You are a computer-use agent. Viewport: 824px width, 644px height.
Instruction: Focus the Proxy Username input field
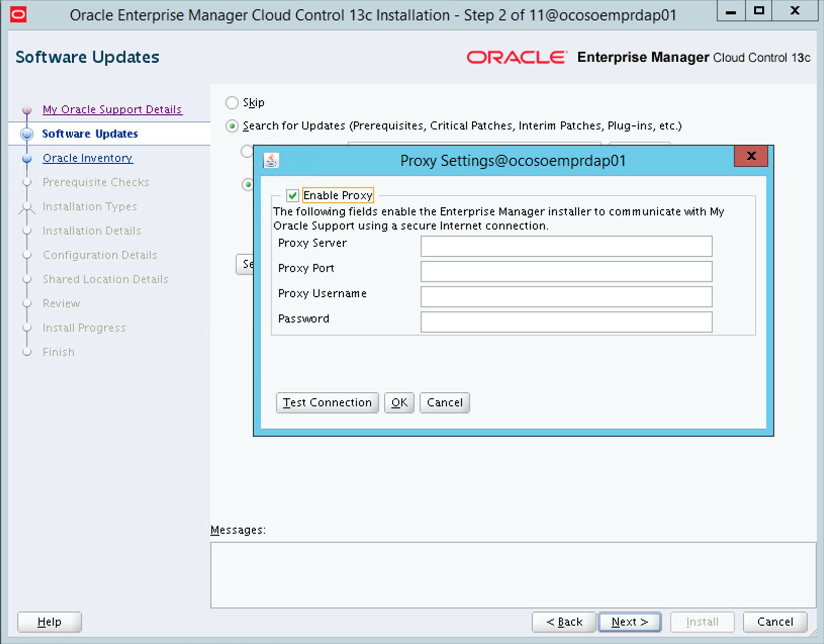(566, 297)
